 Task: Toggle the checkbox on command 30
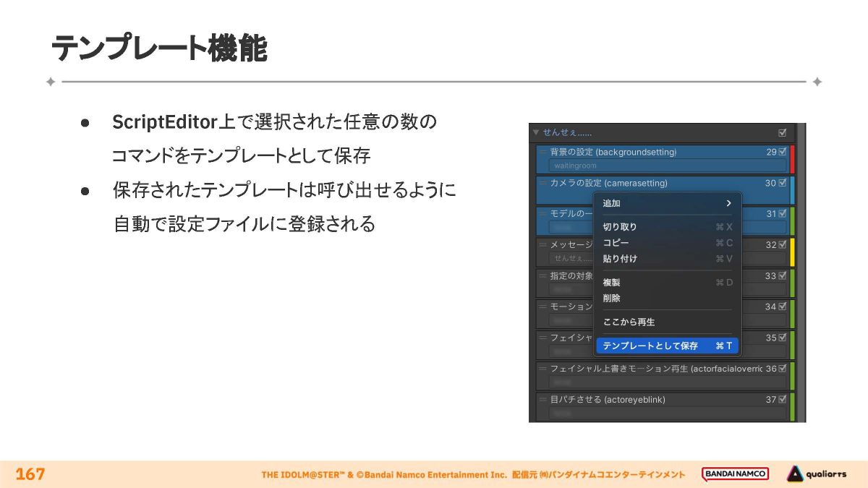tap(783, 184)
